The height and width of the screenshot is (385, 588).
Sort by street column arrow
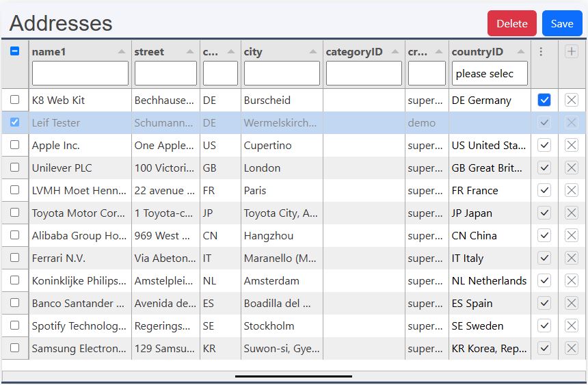click(190, 52)
